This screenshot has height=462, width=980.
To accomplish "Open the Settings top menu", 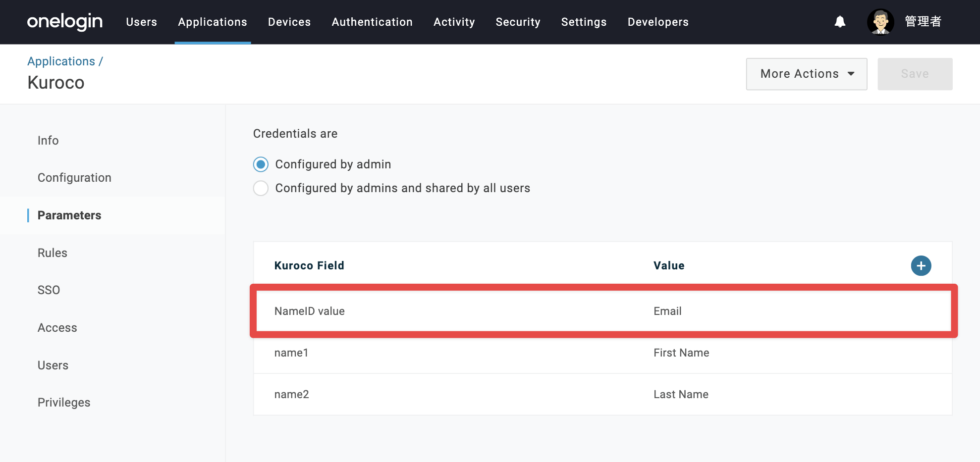I will point(584,22).
